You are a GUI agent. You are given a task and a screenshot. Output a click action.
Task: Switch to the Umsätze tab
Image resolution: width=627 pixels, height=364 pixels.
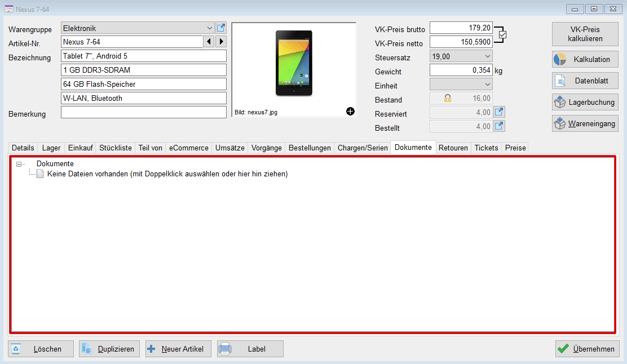tap(230, 148)
